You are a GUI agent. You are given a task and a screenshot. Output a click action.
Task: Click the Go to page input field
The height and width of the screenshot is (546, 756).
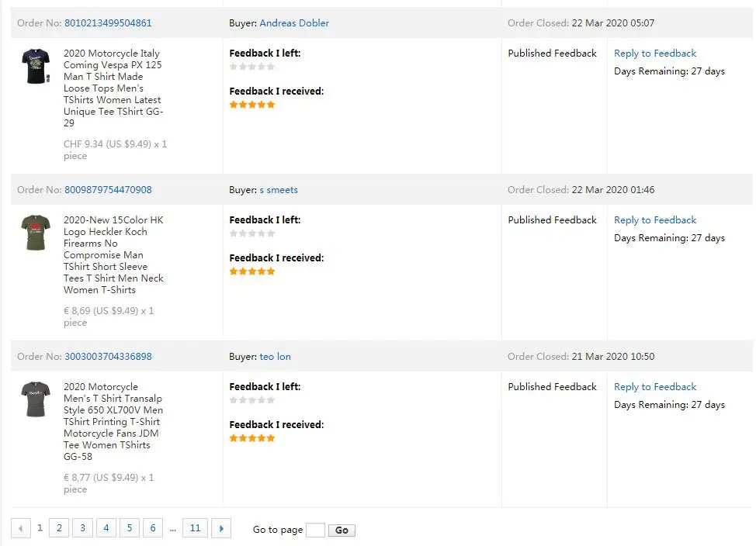315,530
